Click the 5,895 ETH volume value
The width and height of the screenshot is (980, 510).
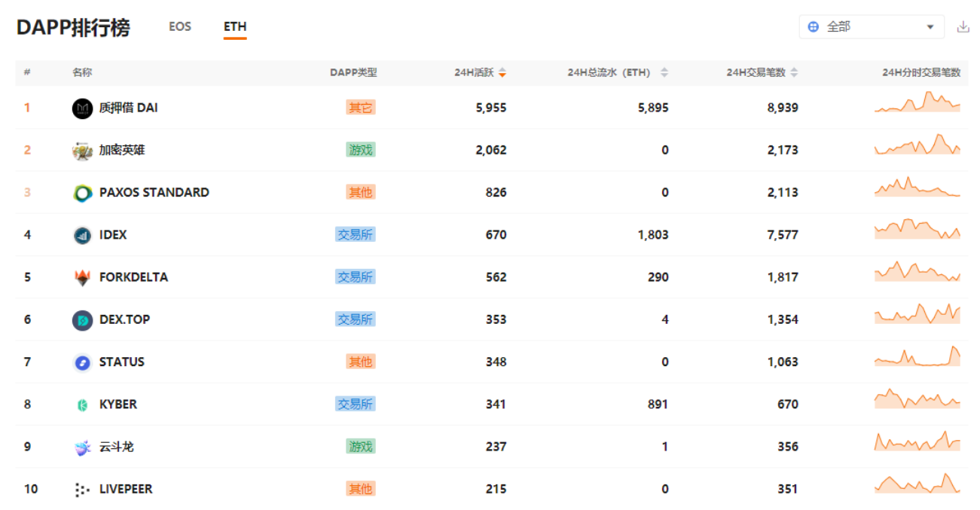653,108
